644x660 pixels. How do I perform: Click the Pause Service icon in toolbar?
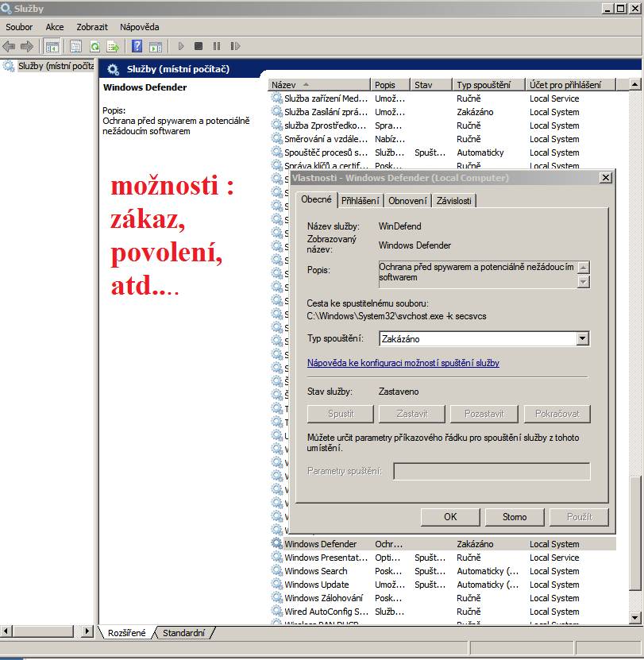point(217,46)
